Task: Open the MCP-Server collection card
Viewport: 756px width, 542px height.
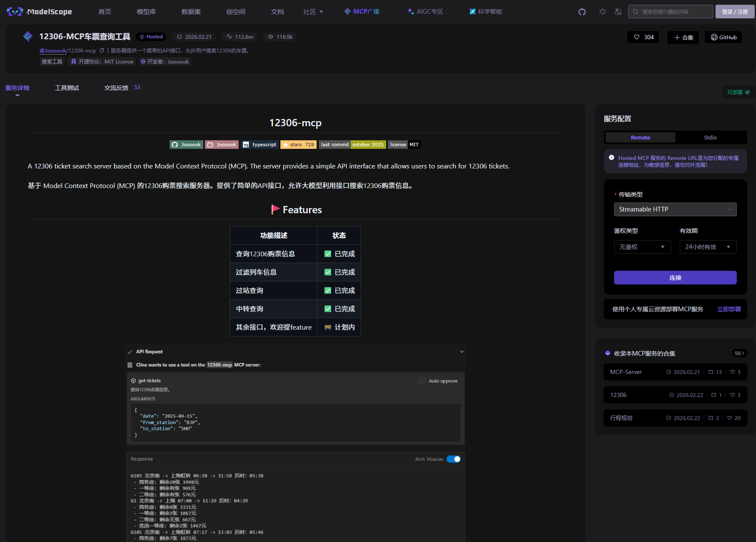Action: pos(675,372)
